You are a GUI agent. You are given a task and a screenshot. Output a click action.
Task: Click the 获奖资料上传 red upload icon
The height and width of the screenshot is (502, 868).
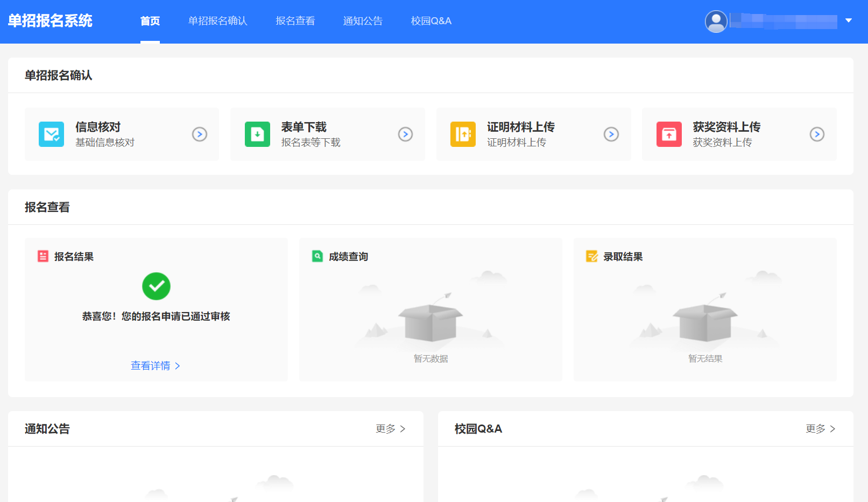pyautogui.click(x=669, y=134)
